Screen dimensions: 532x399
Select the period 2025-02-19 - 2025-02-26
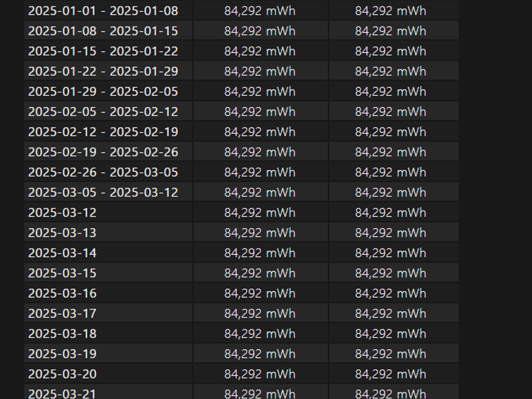point(103,152)
